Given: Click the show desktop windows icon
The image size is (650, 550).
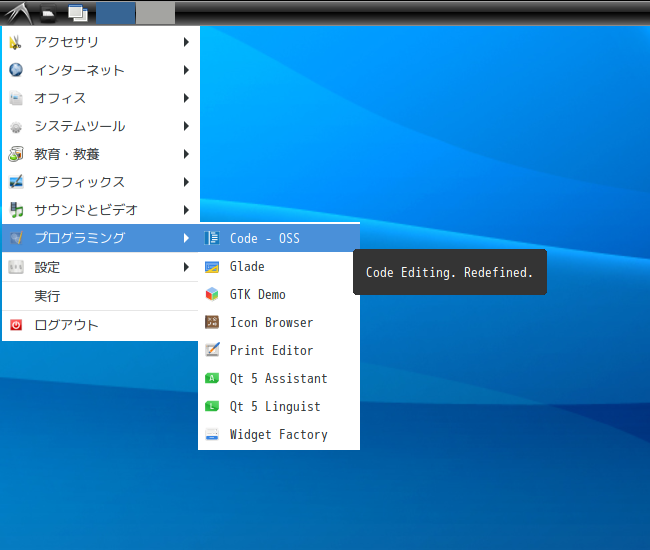Looking at the screenshot, I should tap(78, 13).
